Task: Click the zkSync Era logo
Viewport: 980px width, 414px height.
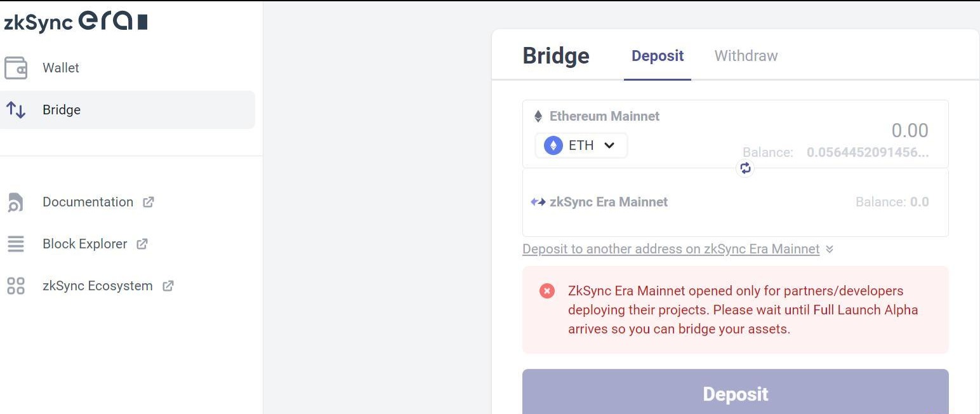Action: (76, 22)
